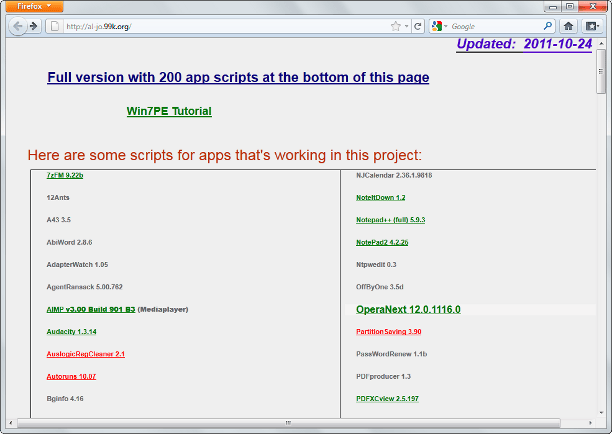Screen dimensions: 612x434
Task: Select the AdapterWatch 1.05 text entry
Action: pyautogui.click(x=77, y=265)
